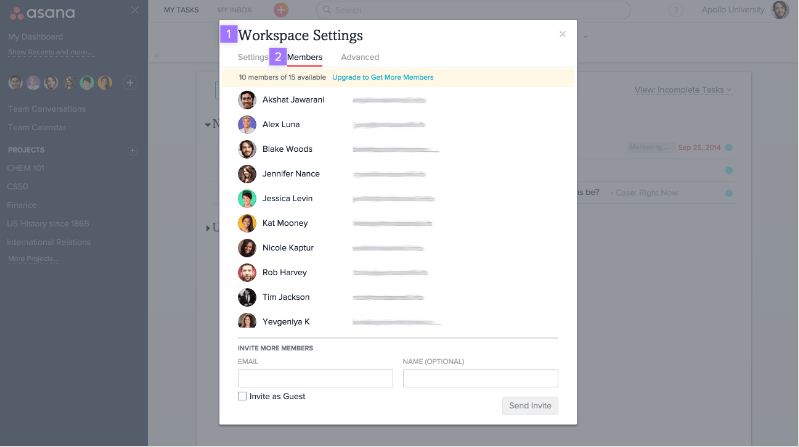Close the sidebar with X icon

pos(135,10)
